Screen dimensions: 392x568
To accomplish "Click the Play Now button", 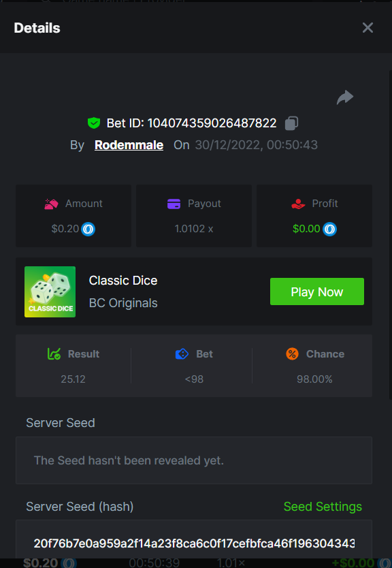I will click(x=317, y=291).
